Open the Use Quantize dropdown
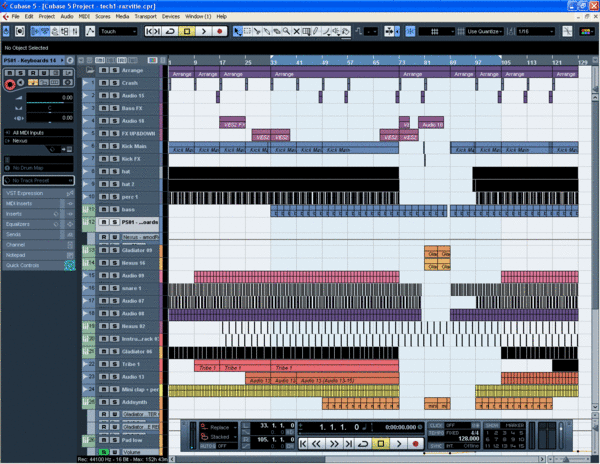Image resolution: width=600 pixels, height=464 pixels. pyautogui.click(x=489, y=31)
